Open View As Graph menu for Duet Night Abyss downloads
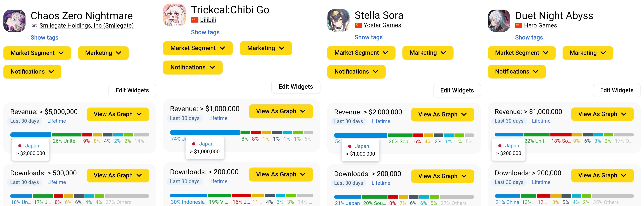Viewport: 644px width, 206px height. [x=602, y=176]
